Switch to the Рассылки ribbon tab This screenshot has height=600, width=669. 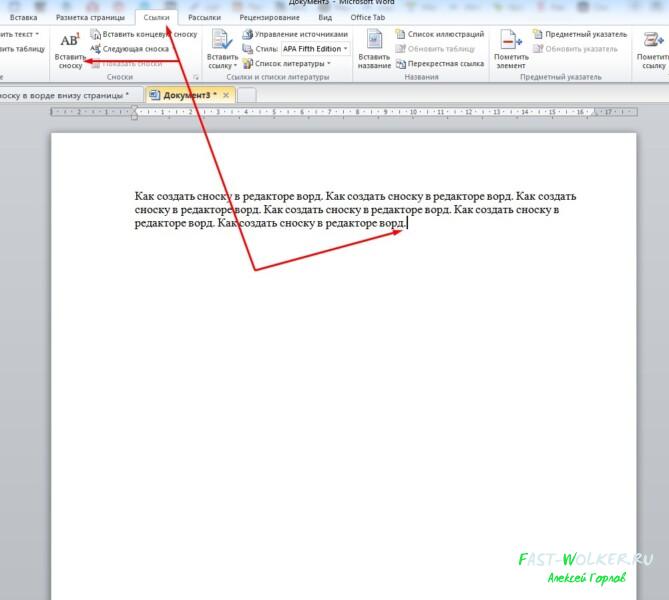click(204, 17)
